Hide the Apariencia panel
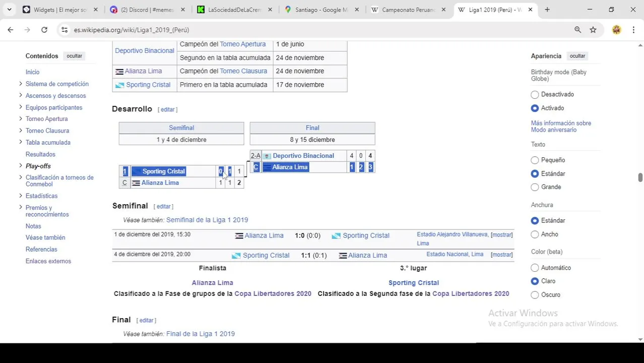This screenshot has width=644, height=363. click(577, 56)
